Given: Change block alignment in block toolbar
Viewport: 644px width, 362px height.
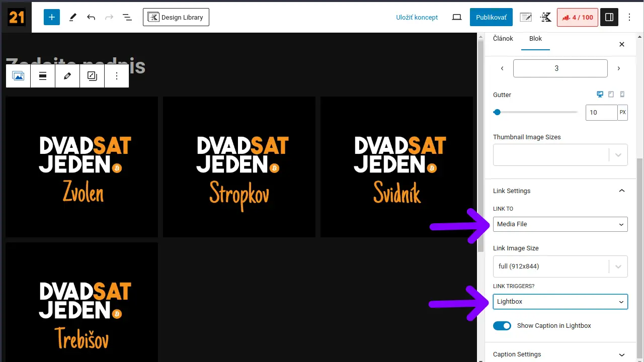Looking at the screenshot, I should pyautogui.click(x=43, y=76).
